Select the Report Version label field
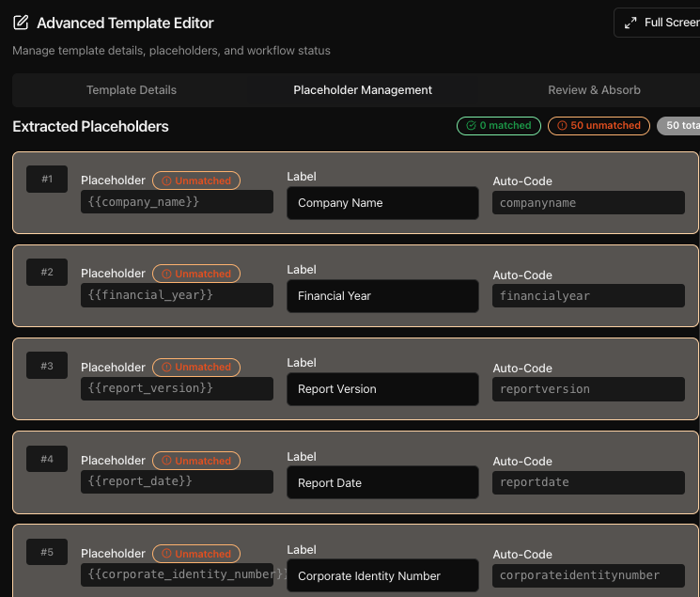700x597 pixels. [382, 389]
